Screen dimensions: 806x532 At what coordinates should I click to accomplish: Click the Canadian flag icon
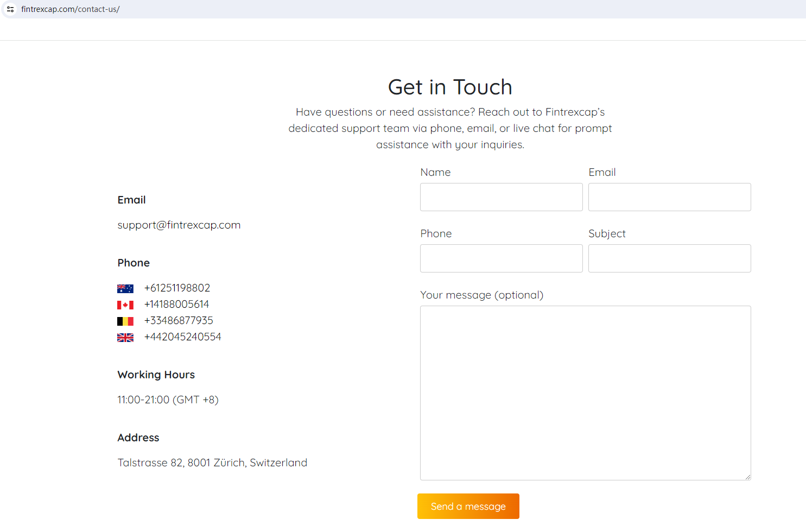point(125,305)
